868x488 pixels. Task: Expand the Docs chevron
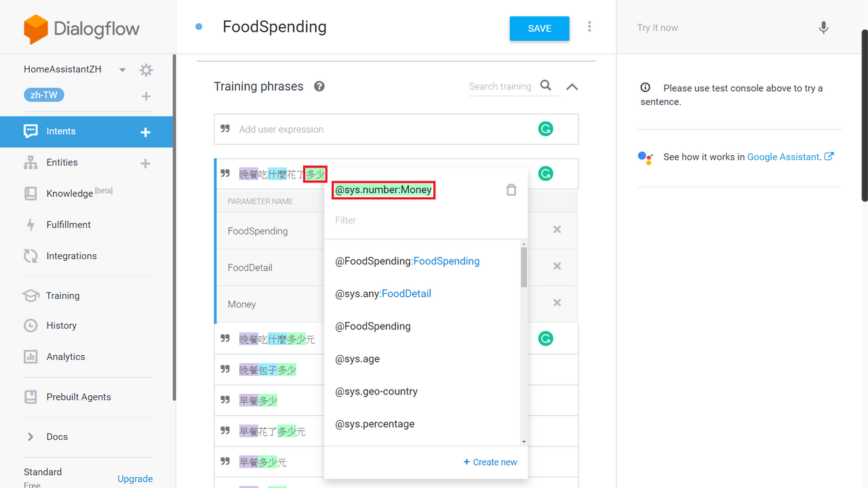pyautogui.click(x=31, y=437)
